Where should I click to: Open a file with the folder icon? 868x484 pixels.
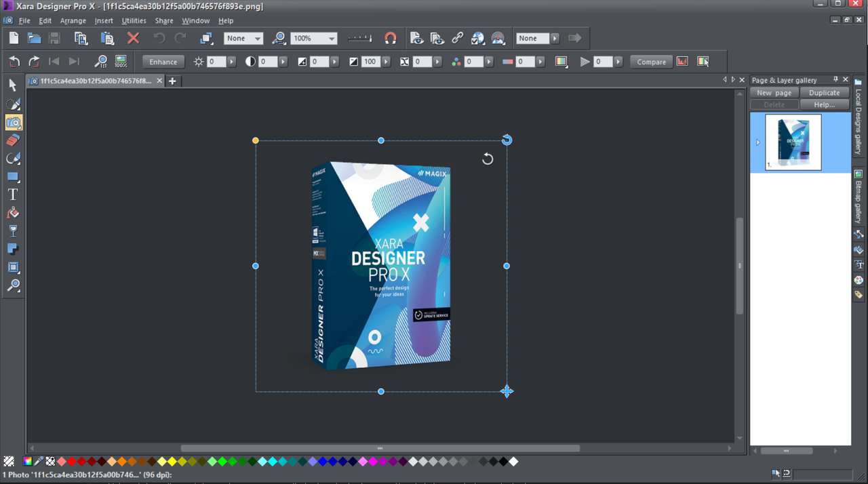tap(34, 39)
